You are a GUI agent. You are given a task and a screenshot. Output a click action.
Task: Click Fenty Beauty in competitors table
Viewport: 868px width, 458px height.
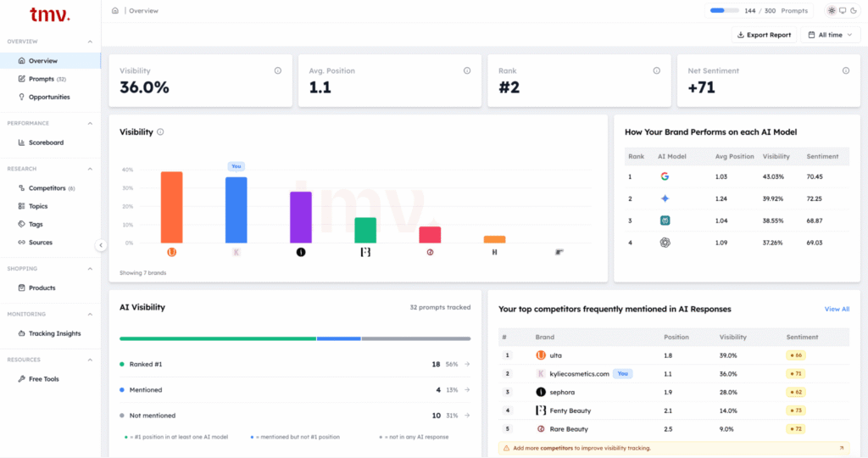click(x=570, y=411)
